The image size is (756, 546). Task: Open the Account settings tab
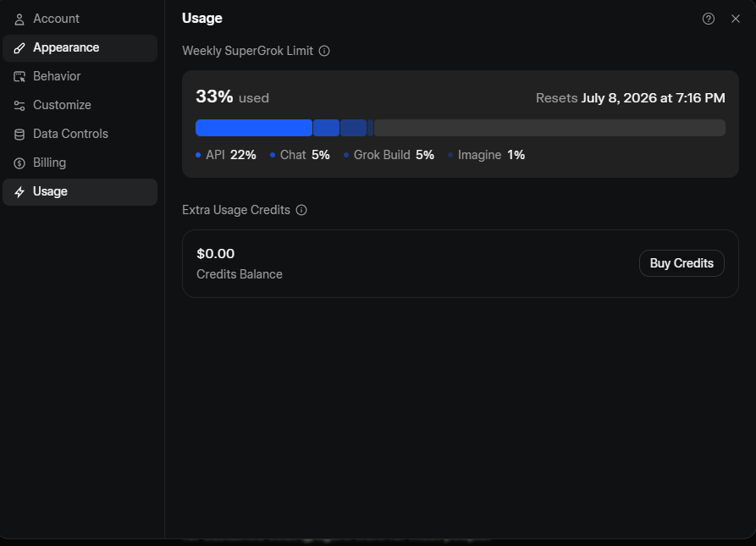tap(80, 19)
